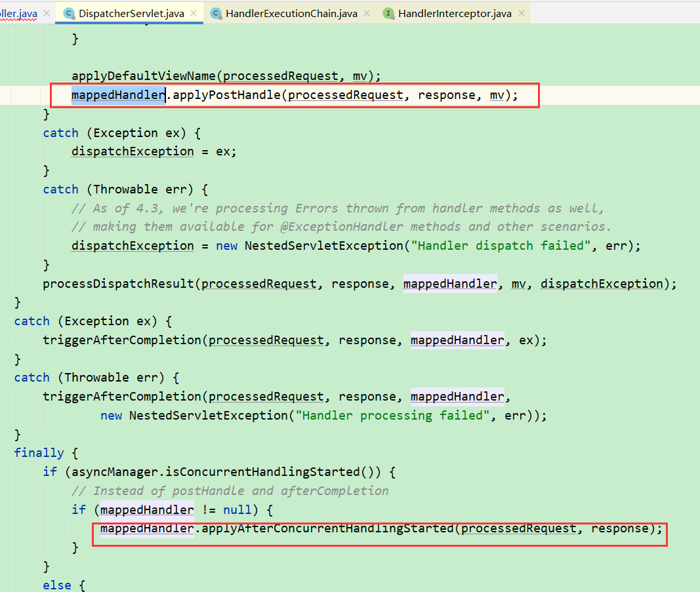Close HandlerInterceptor.java tab
The image size is (700, 592).
[522, 13]
